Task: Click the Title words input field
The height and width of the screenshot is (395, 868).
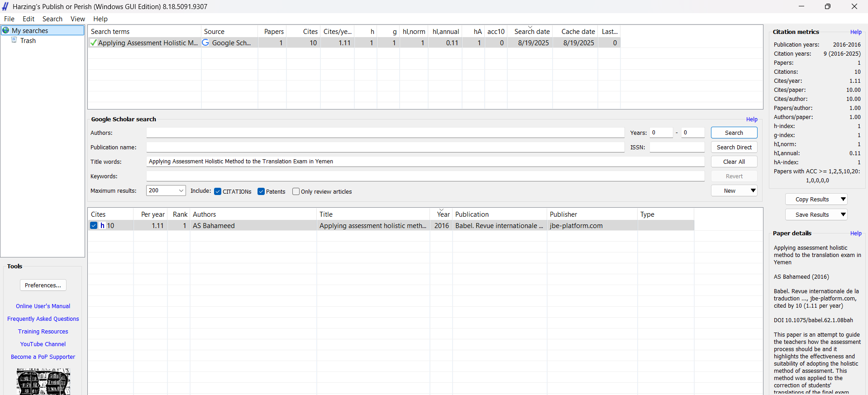Action: [425, 162]
